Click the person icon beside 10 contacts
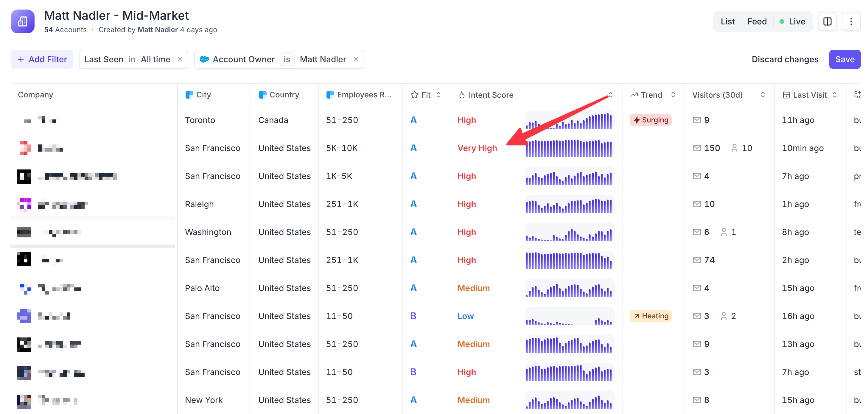The image size is (868, 414). pyautogui.click(x=734, y=148)
